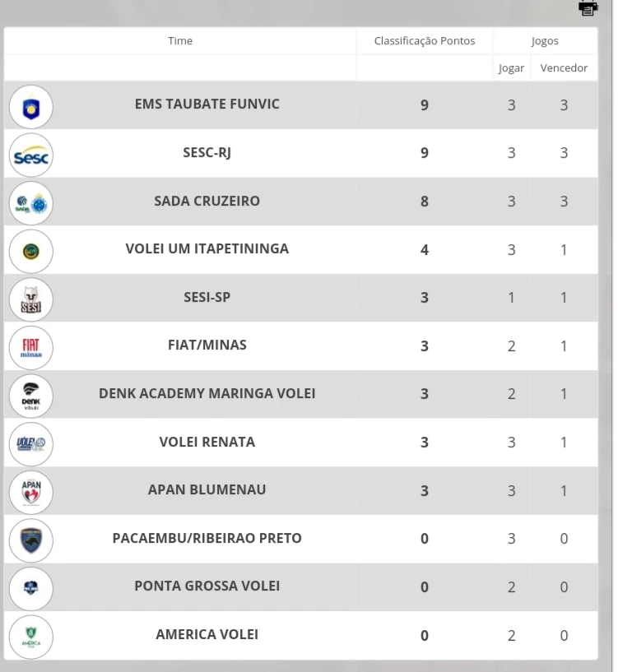
Task: Click the Denk Volei team logo
Action: click(x=31, y=396)
